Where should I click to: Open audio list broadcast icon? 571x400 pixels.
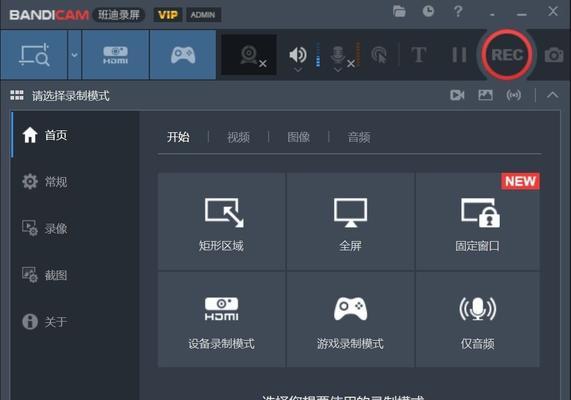click(x=513, y=95)
